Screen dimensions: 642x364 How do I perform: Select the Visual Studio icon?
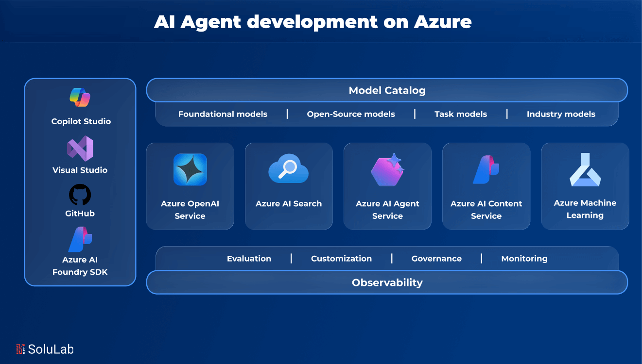point(79,149)
